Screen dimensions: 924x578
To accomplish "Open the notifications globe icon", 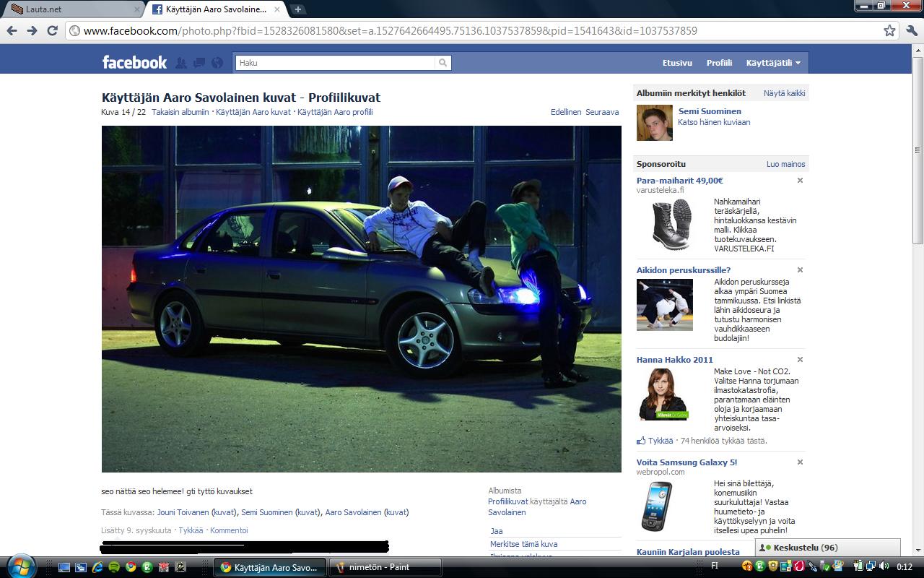I will tap(217, 63).
